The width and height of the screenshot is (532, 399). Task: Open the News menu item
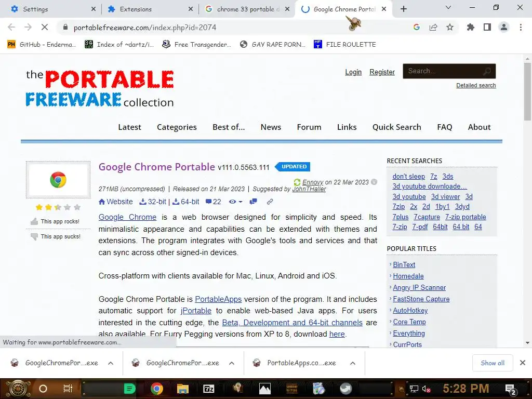point(271,127)
